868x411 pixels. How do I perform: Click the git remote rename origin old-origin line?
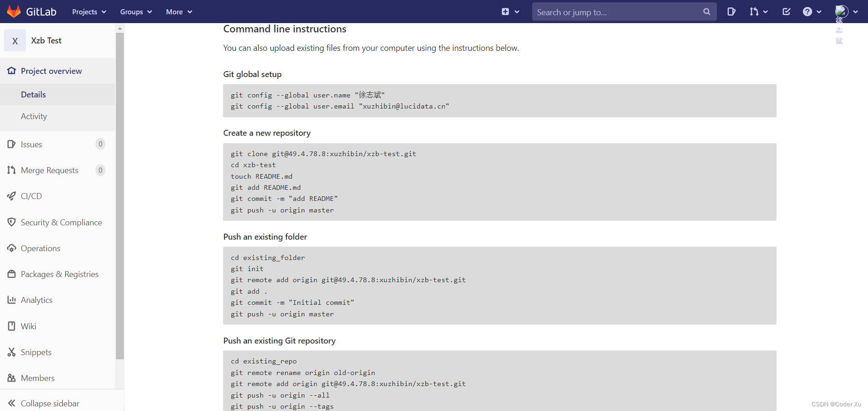pos(303,373)
